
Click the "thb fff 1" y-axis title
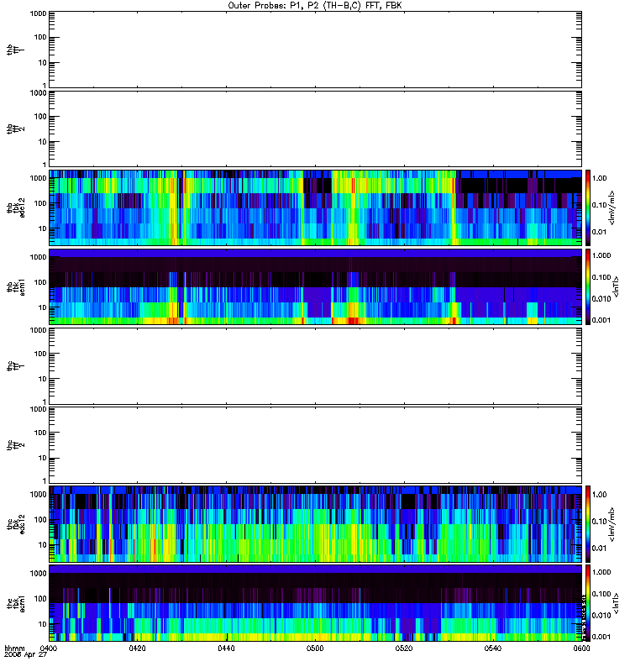coord(15,50)
